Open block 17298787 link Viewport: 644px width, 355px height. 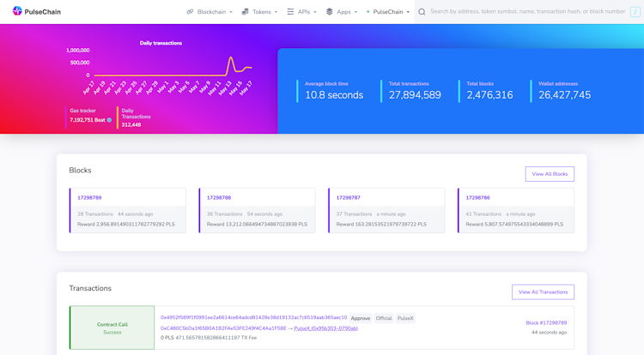(x=349, y=197)
